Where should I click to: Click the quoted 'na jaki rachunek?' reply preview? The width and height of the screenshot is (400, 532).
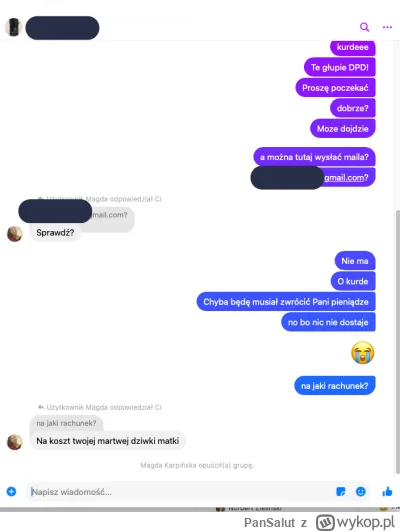click(x=66, y=423)
